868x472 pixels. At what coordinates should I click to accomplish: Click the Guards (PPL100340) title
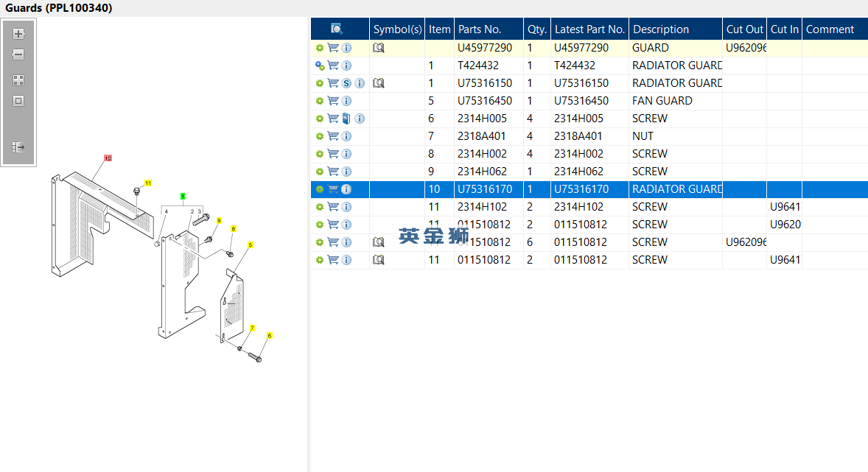point(59,8)
